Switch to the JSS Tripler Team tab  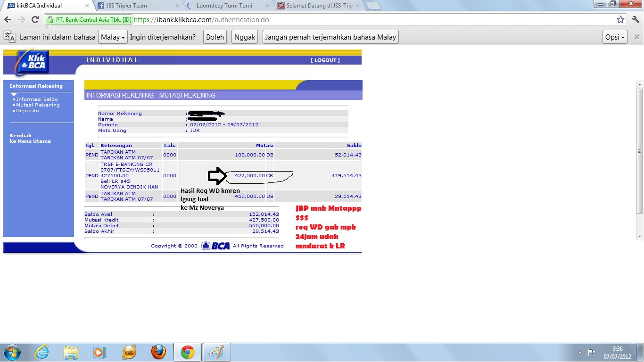pyautogui.click(x=137, y=6)
